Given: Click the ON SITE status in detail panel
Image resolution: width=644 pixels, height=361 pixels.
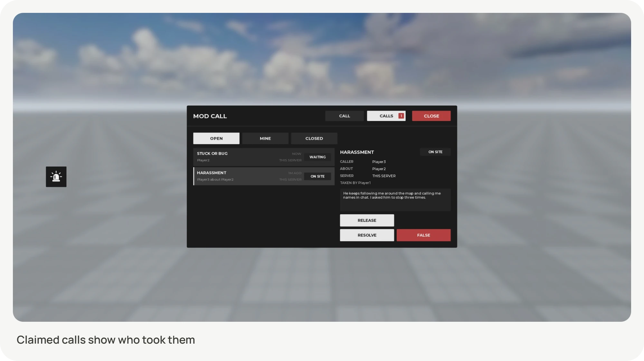Looking at the screenshot, I should [435, 152].
